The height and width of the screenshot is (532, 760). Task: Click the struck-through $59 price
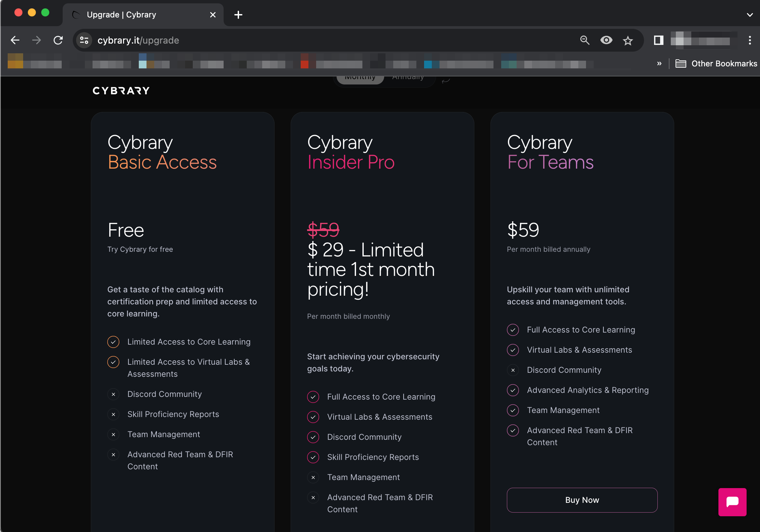[x=324, y=230]
